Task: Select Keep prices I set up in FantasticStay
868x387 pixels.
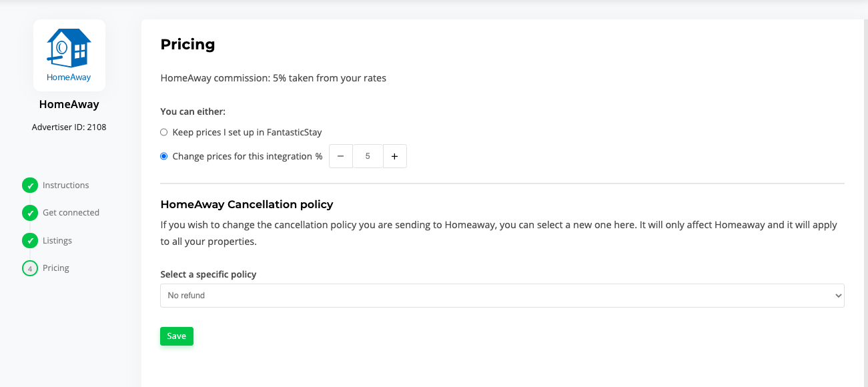Action: point(164,132)
